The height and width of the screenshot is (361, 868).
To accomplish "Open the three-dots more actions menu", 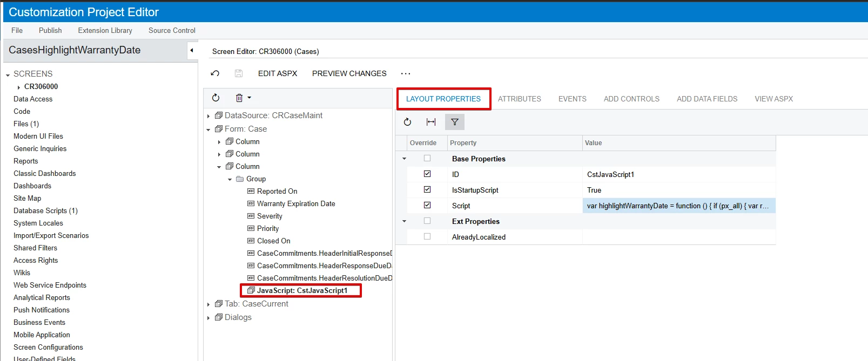I will point(406,73).
